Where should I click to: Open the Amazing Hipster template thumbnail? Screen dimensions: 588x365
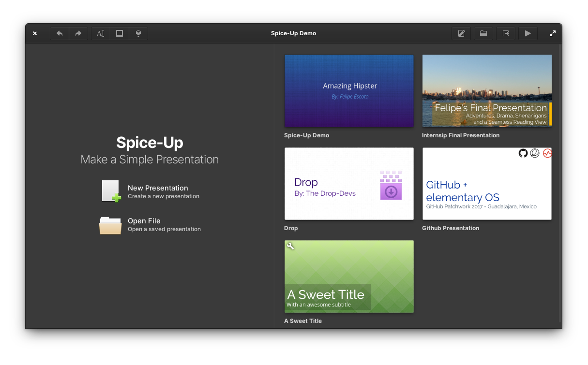pos(349,90)
